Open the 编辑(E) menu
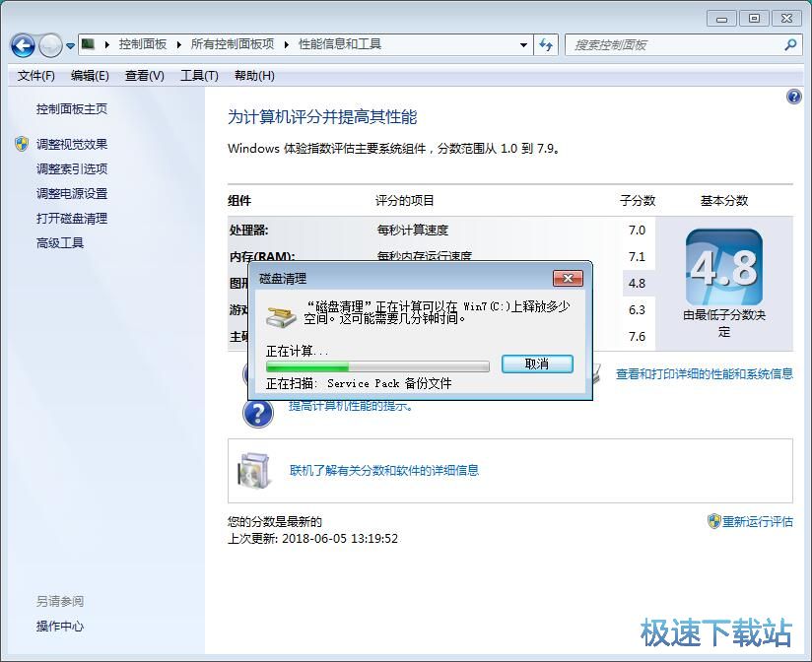812x662 pixels. (90, 76)
